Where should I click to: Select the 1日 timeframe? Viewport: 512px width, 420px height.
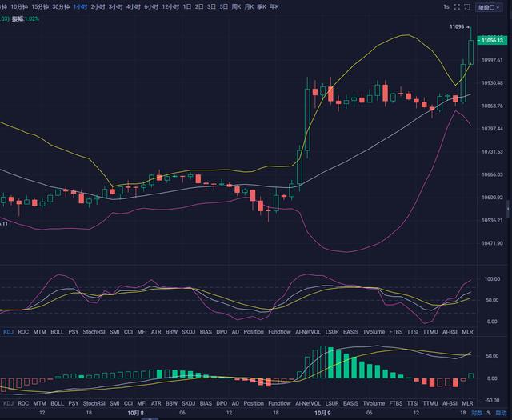186,6
